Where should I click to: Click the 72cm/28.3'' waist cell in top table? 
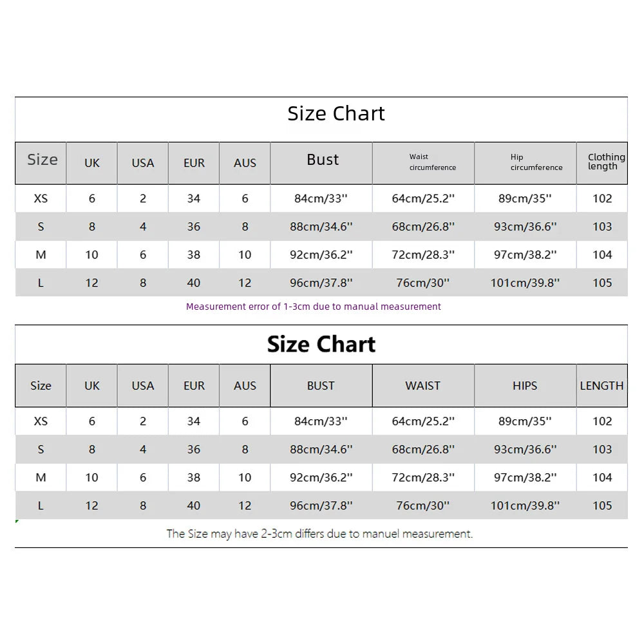point(423,254)
